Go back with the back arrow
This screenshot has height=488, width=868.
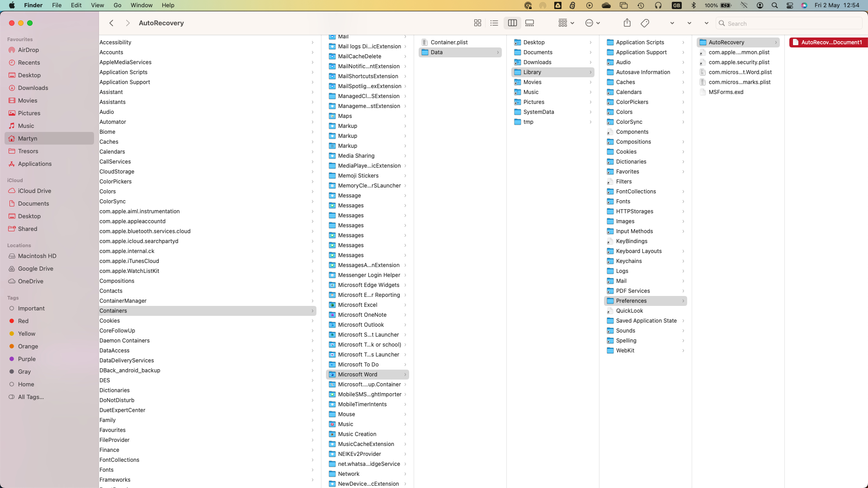tap(111, 23)
